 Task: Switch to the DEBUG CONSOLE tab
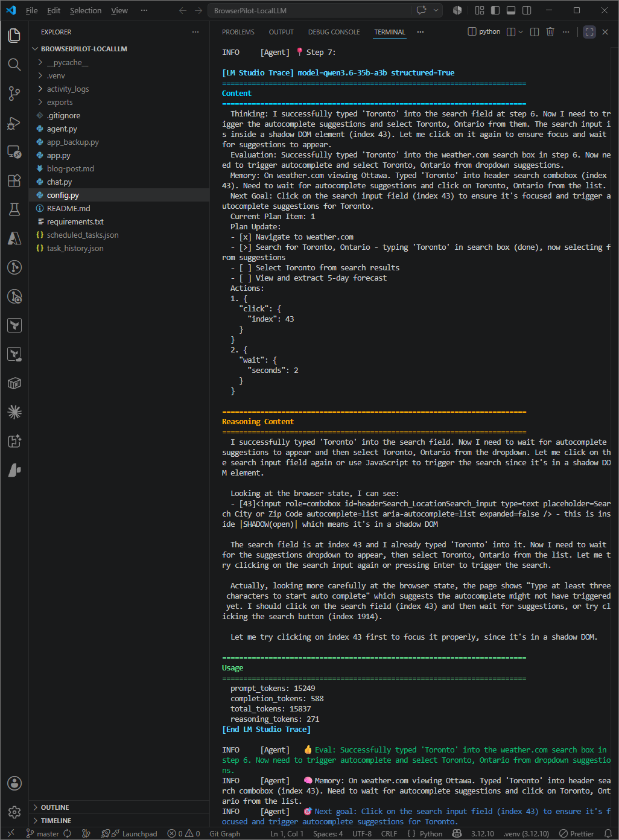(334, 32)
